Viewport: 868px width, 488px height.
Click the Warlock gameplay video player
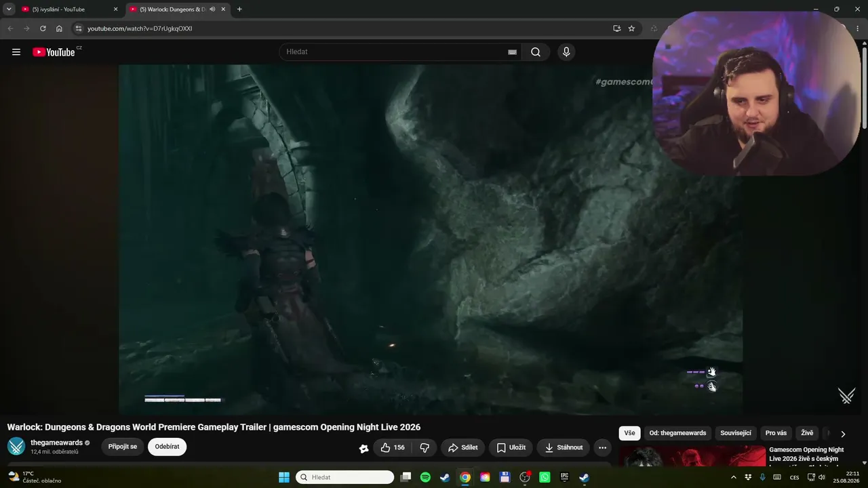(431, 239)
